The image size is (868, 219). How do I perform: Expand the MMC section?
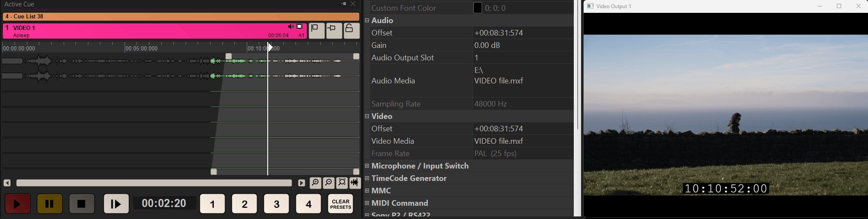click(367, 190)
